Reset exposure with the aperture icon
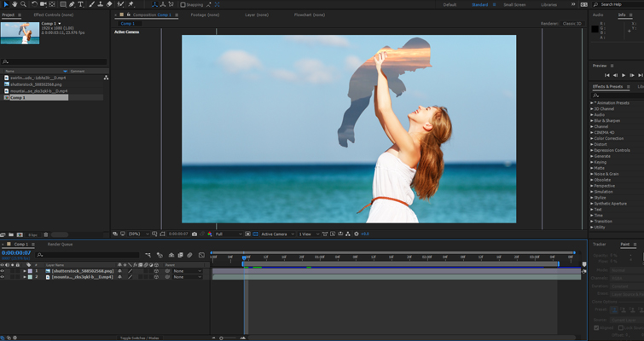The image size is (644, 341). pyautogui.click(x=356, y=234)
